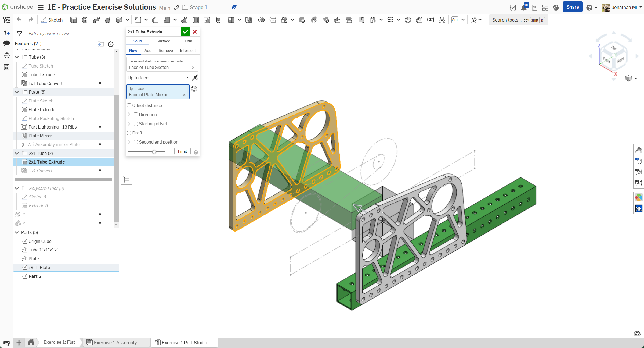Click the flip direction arrow icon
Image resolution: width=644 pixels, height=348 pixels.
(x=195, y=78)
